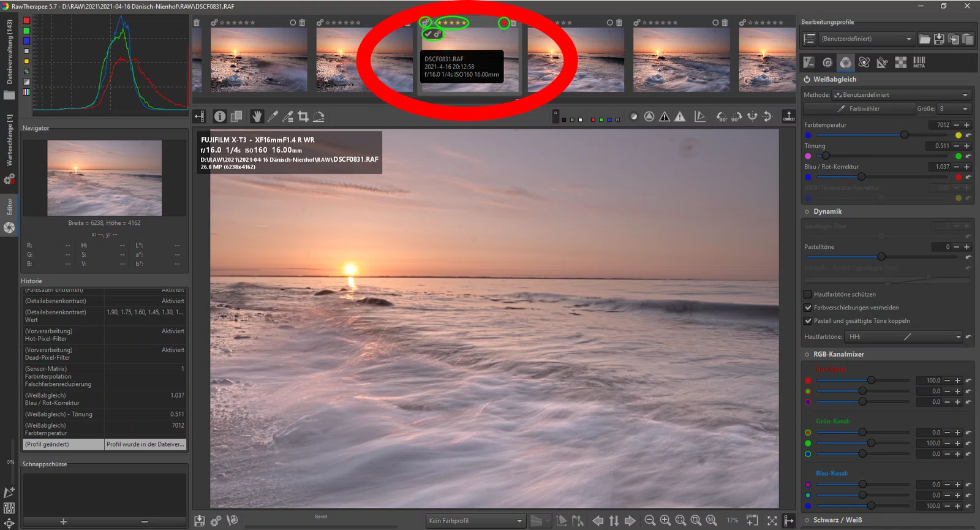This screenshot has width=980, height=530.
Task: Uncheck Pastell und gesättigte Töne koppeln
Action: click(807, 321)
